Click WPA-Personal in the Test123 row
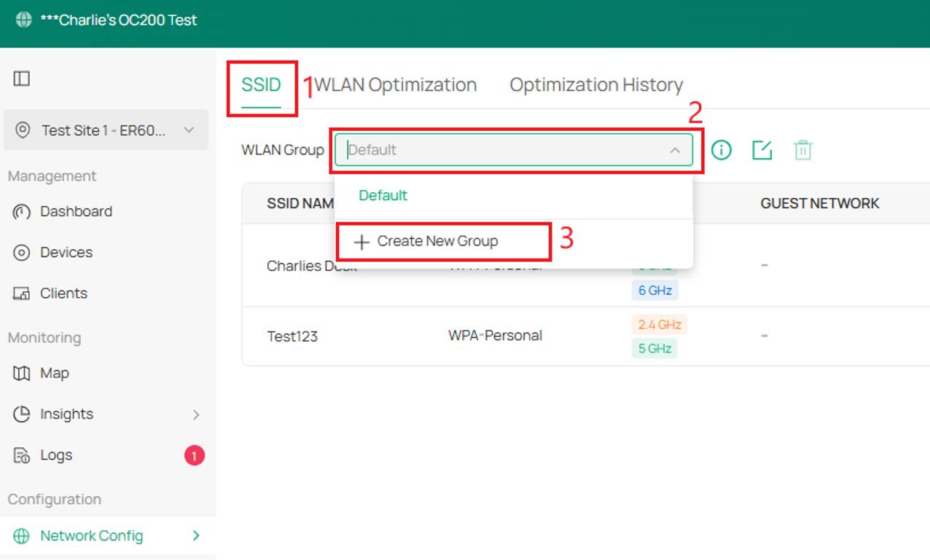This screenshot has height=560, width=930. click(495, 336)
